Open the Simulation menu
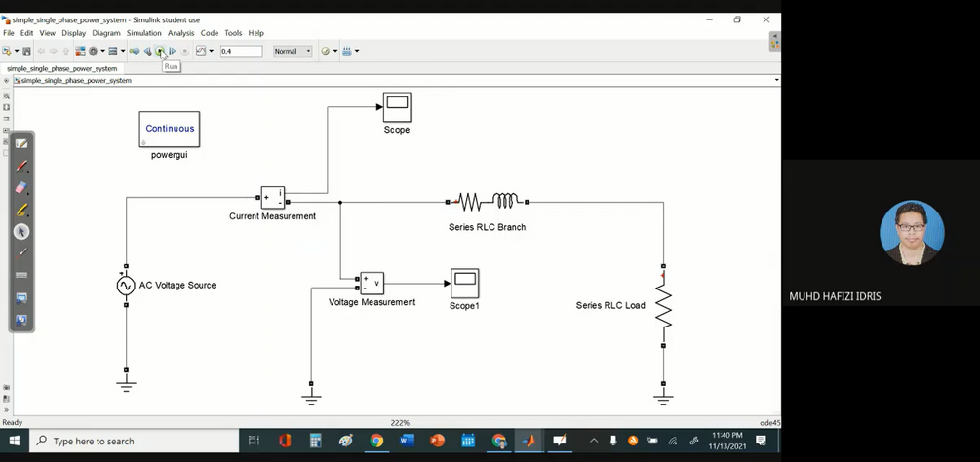The width and height of the screenshot is (980, 462). [143, 33]
